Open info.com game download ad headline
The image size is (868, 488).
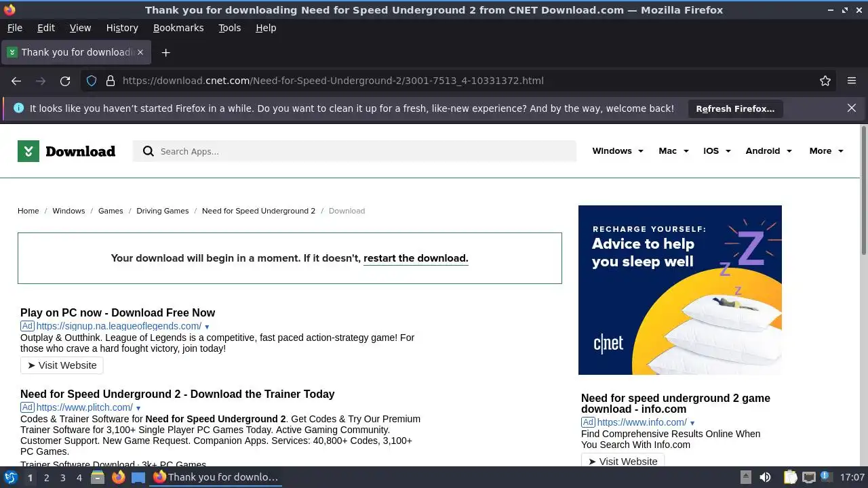click(x=675, y=403)
